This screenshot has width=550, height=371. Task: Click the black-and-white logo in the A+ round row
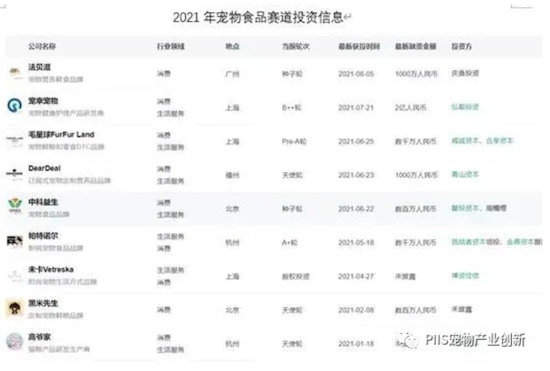[14, 241]
